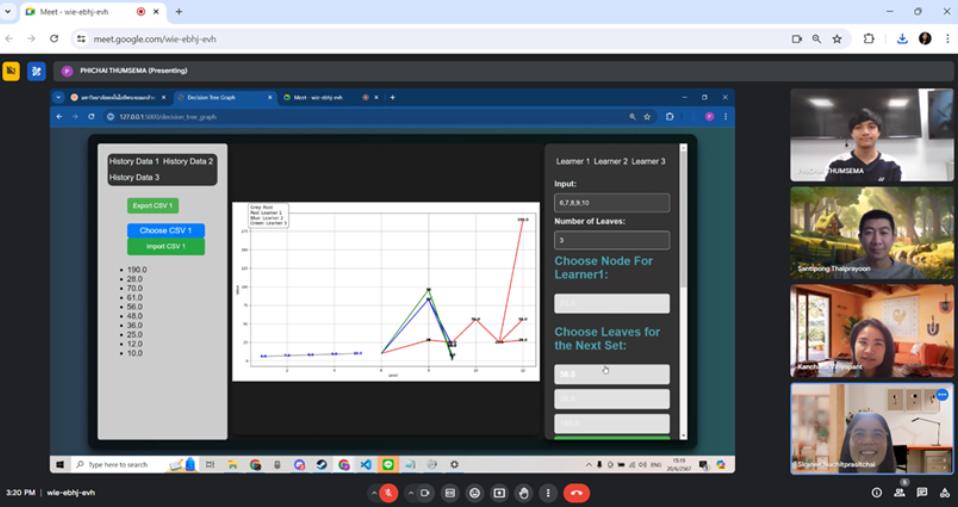The height and width of the screenshot is (507, 958).
Task: Bookmark this page with the star icon
Action: tap(837, 39)
